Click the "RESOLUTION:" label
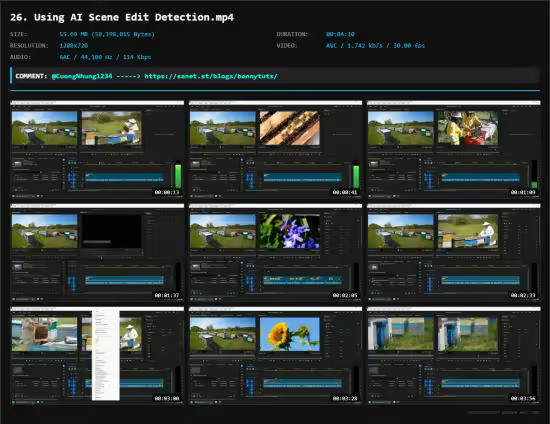This screenshot has height=424, width=550. pos(29,46)
